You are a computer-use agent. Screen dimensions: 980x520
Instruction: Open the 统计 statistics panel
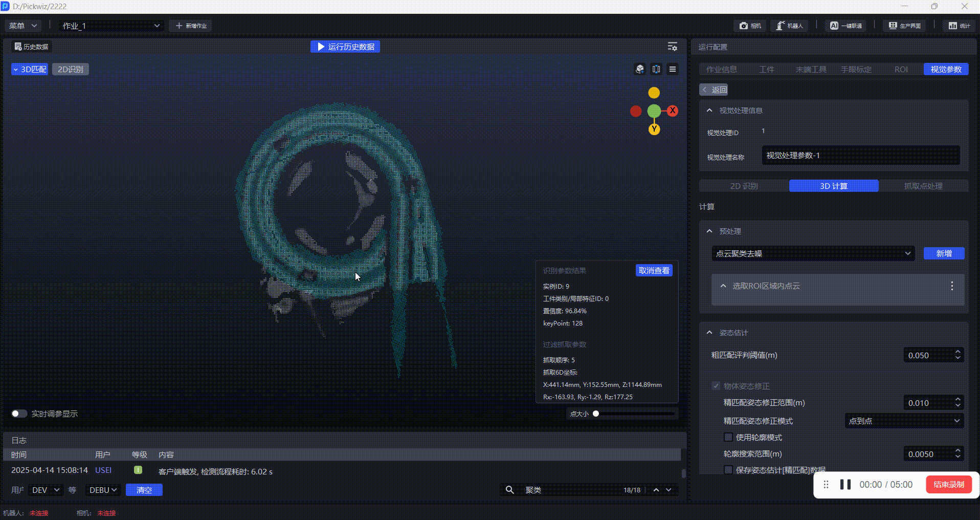[959, 26]
